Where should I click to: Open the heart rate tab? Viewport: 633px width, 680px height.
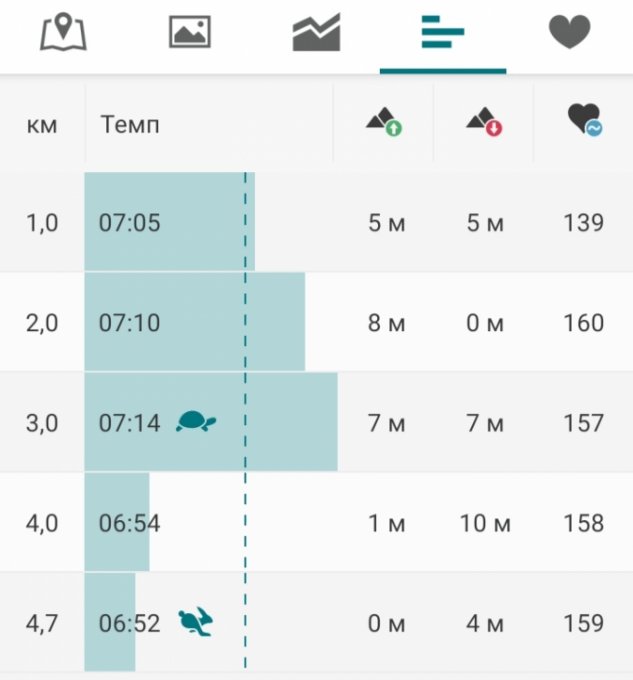click(569, 33)
